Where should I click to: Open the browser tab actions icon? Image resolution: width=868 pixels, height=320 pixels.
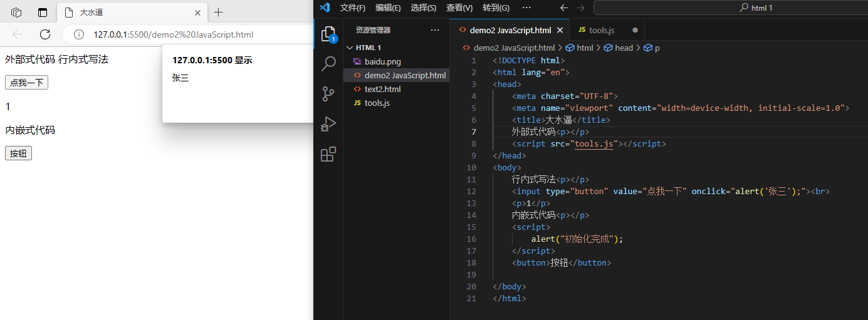43,13
